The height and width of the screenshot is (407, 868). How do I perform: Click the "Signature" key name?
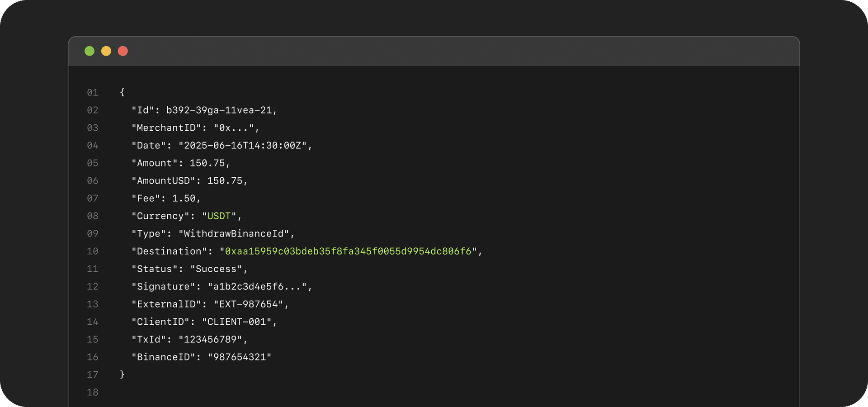click(163, 287)
